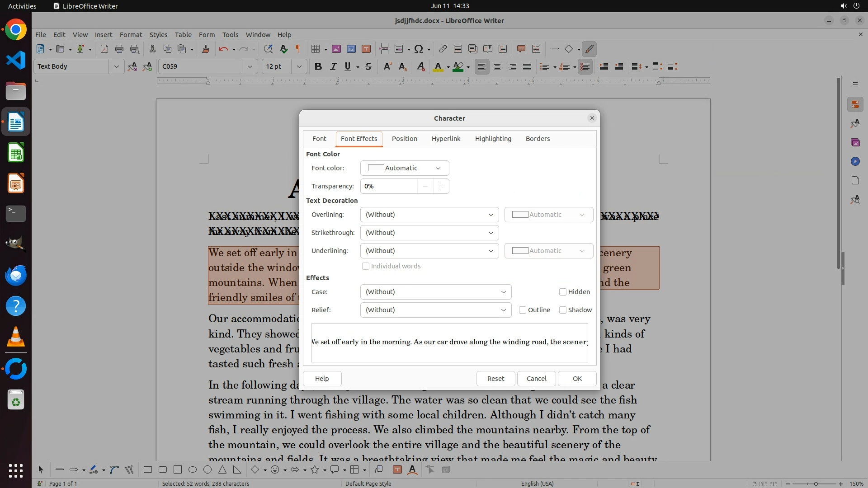The width and height of the screenshot is (868, 488).
Task: Enable the Outline checkbox
Action: (523, 310)
